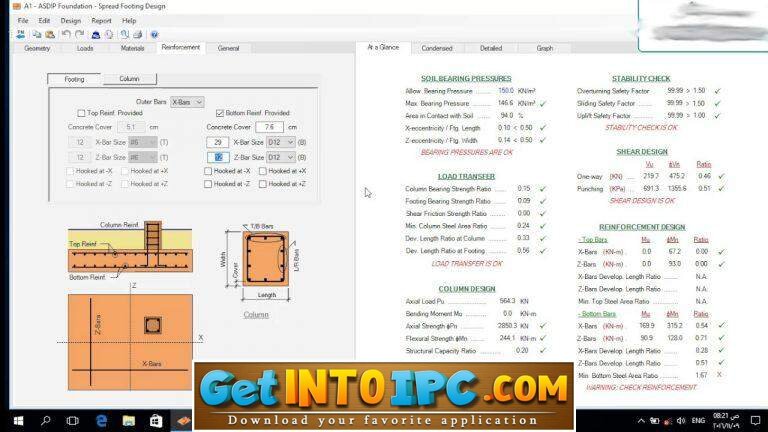
Task: Open the Condensed results tab
Action: tap(436, 48)
